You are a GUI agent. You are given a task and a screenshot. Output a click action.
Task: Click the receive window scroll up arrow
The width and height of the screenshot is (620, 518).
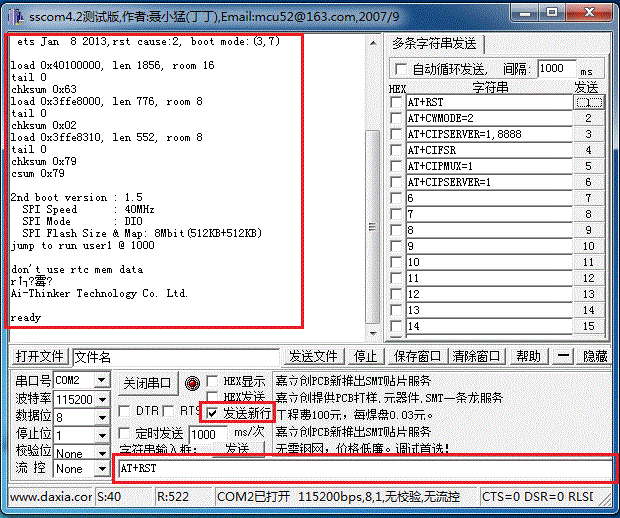[x=372, y=43]
